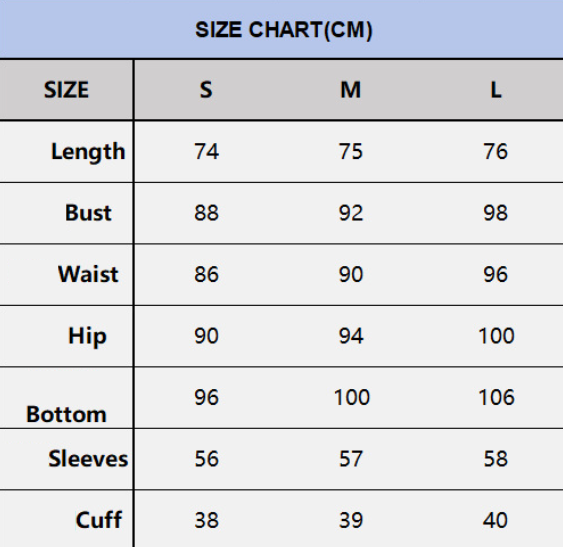
Task: Click the Waist row label
Action: click(88, 274)
